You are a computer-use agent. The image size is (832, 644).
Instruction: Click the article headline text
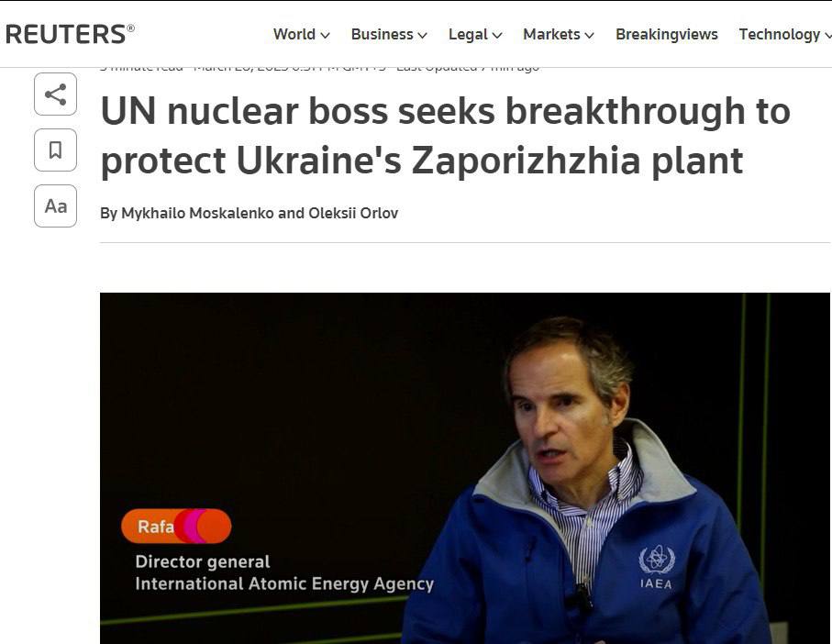445,136
